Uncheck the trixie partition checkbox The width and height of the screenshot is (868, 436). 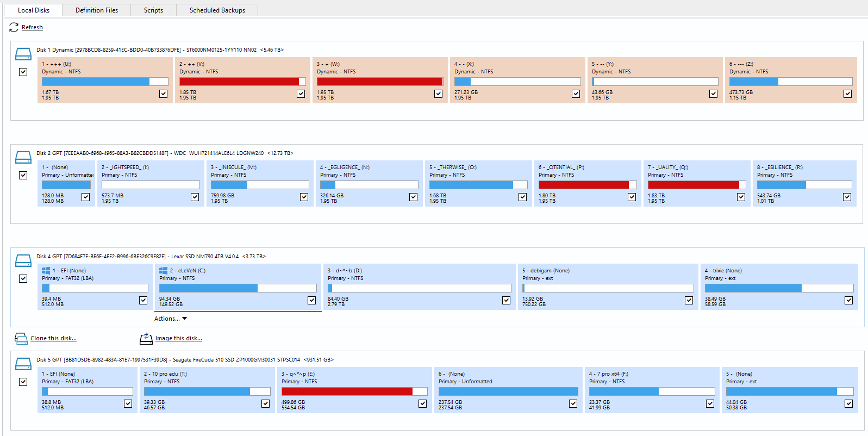point(848,300)
